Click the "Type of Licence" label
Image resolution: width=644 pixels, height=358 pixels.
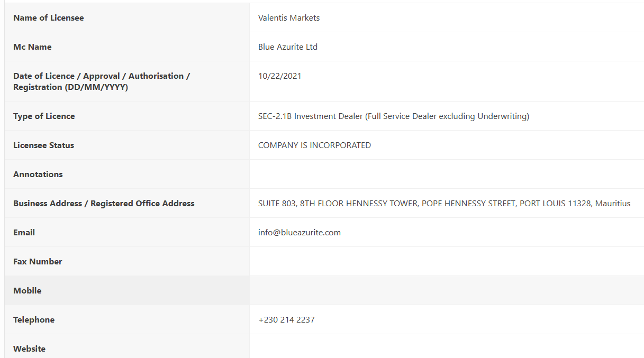coord(44,116)
